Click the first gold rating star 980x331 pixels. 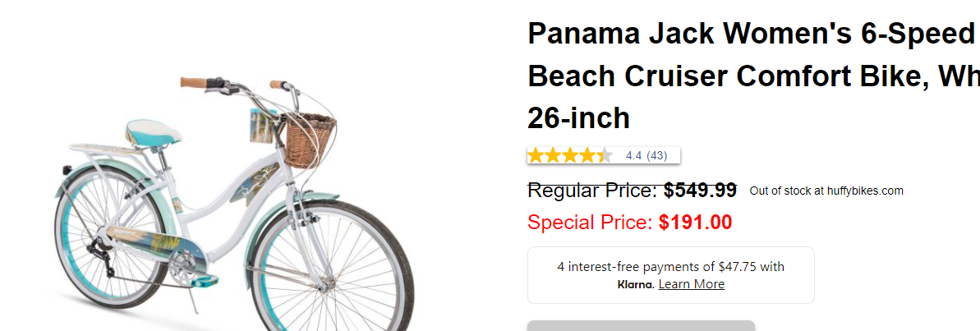click(x=536, y=155)
